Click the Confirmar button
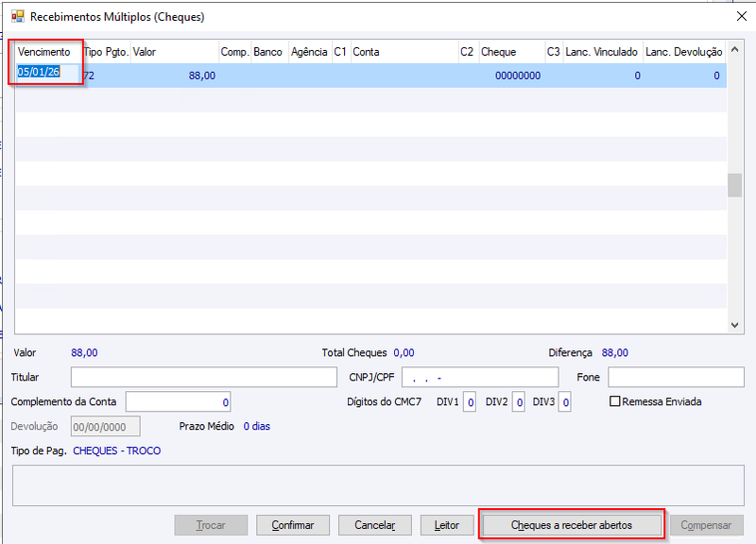Screen dimensions: 756x544 tap(293, 525)
